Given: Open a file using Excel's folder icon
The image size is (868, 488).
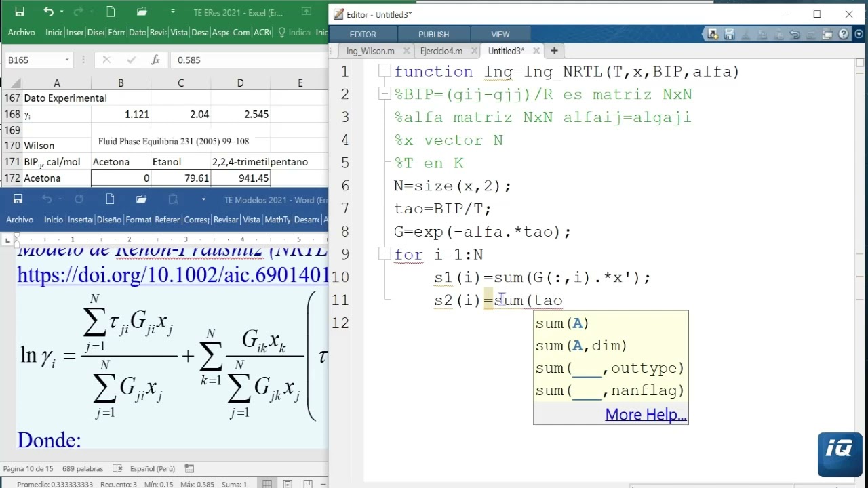Looking at the screenshot, I should (x=141, y=12).
